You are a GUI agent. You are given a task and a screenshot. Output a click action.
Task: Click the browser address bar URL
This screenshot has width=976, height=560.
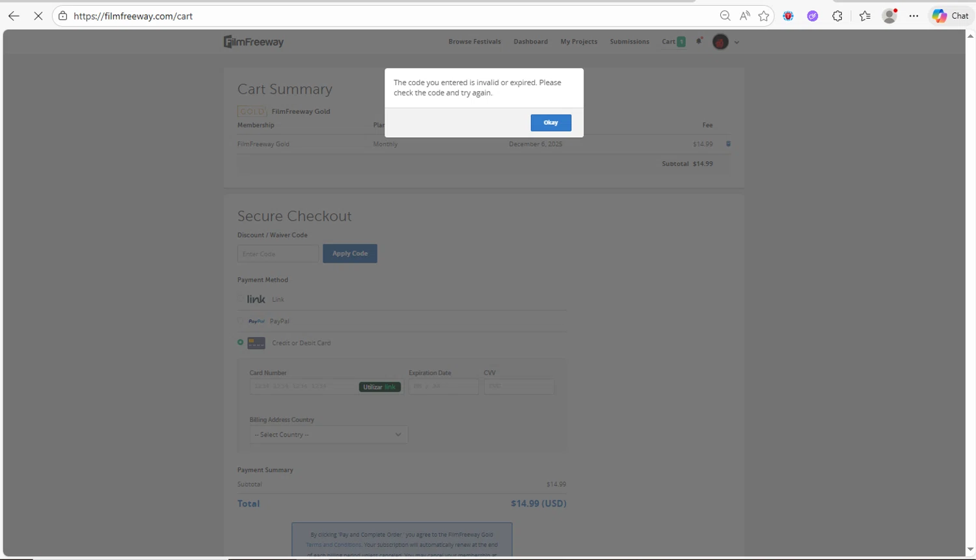[133, 16]
